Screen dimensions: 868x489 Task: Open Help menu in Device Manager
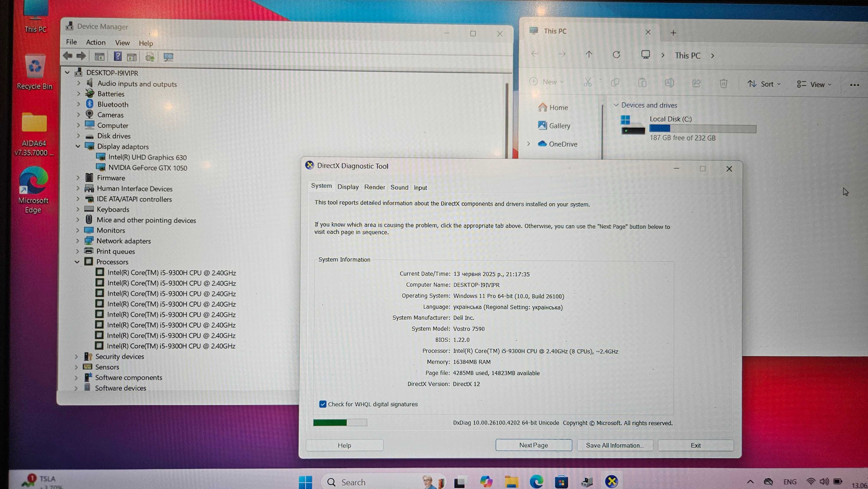pos(146,43)
